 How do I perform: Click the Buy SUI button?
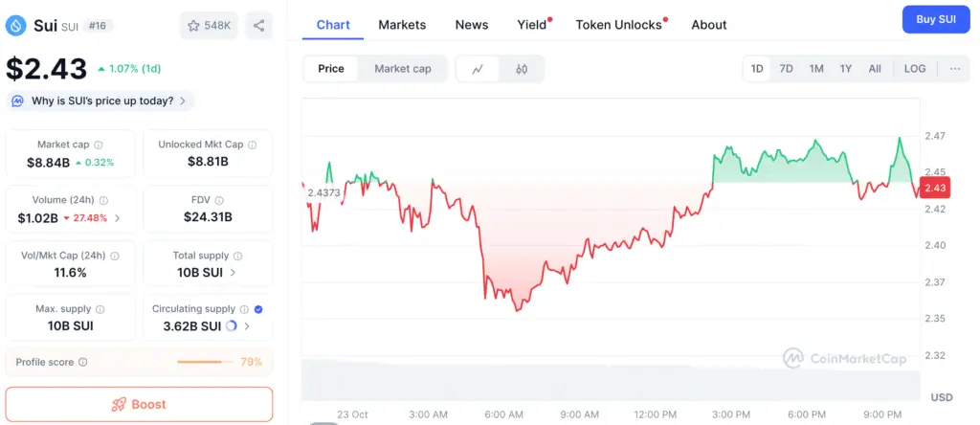(935, 19)
